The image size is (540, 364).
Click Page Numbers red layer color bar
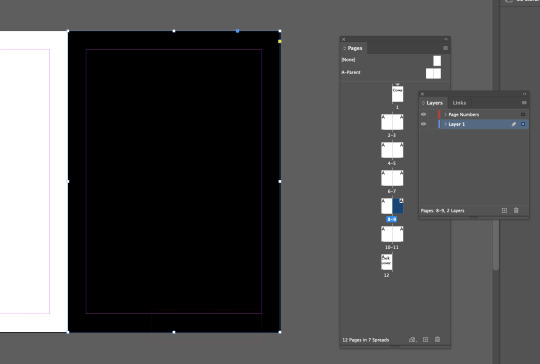[439, 114]
